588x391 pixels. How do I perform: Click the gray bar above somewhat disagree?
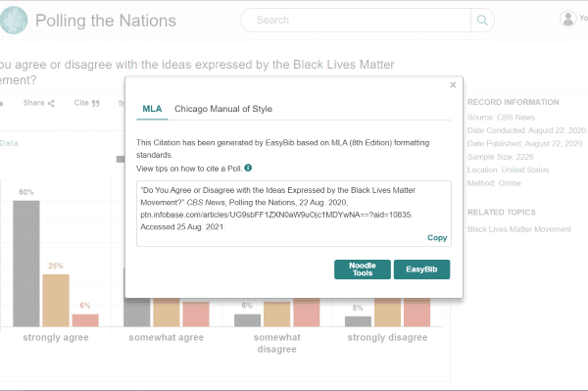(248, 320)
